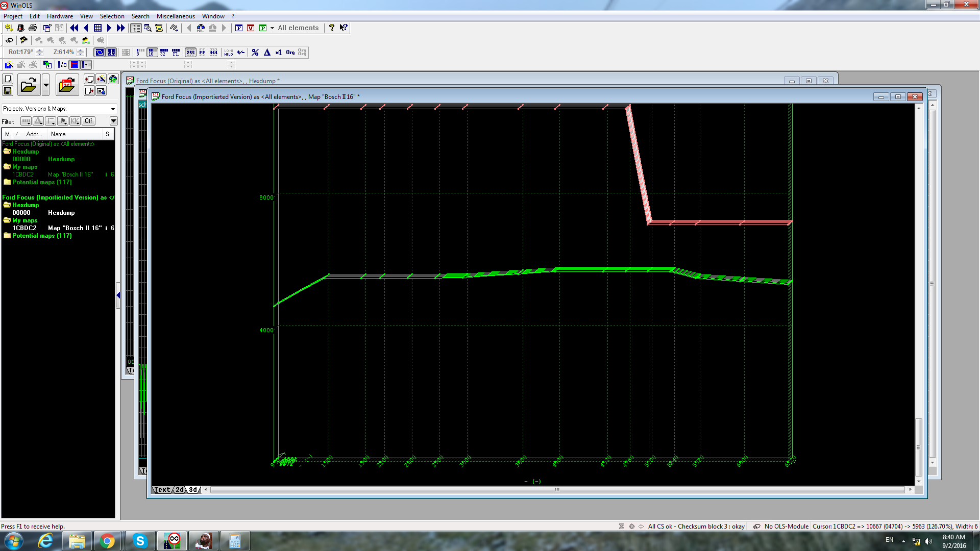Expand the open project dropdown arrow

(x=46, y=85)
